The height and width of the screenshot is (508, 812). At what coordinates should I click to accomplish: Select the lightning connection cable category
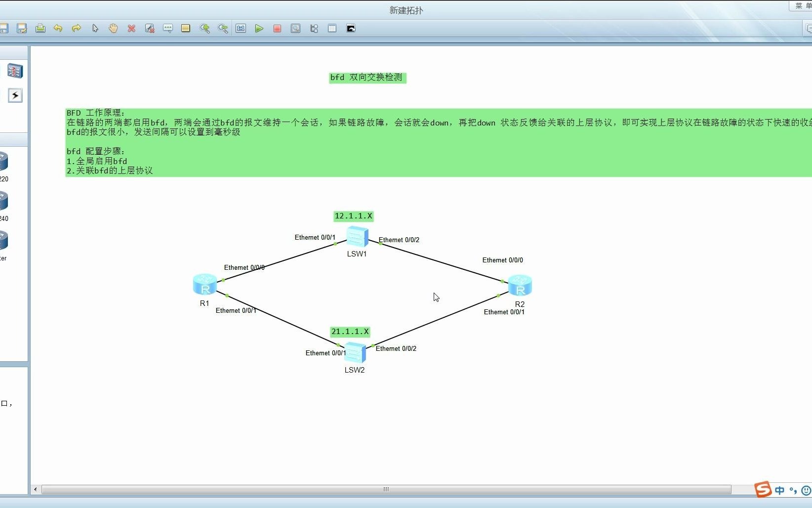coord(15,95)
